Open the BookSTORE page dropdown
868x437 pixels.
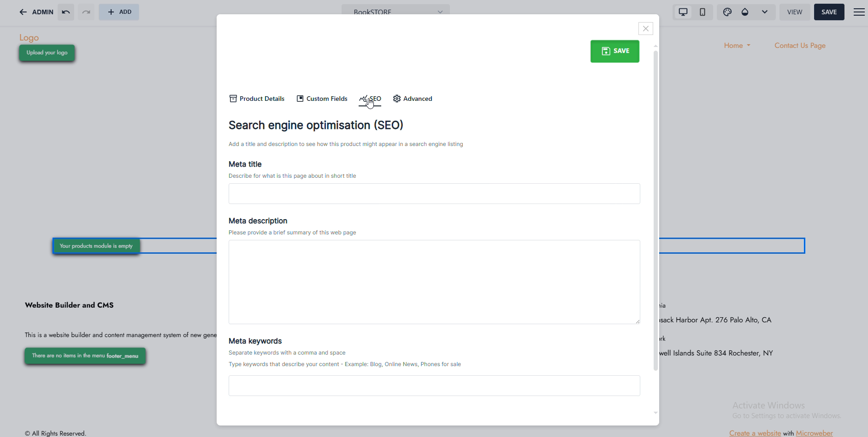point(396,12)
